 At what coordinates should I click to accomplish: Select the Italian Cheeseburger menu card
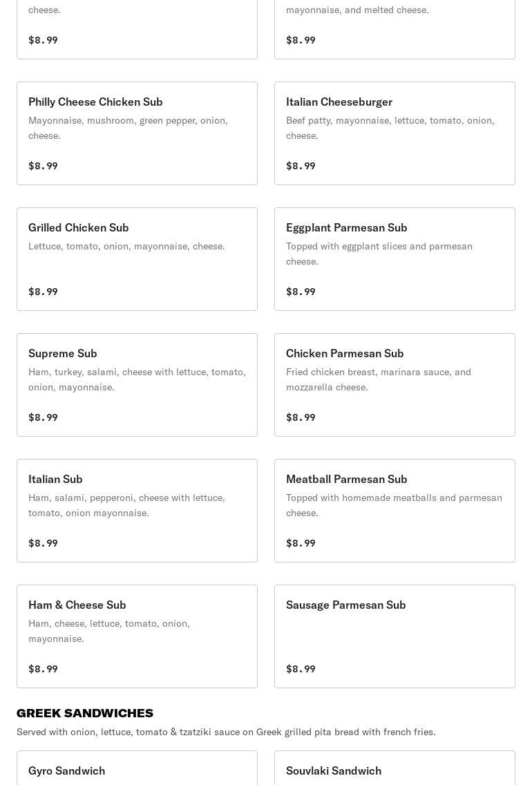click(x=395, y=133)
